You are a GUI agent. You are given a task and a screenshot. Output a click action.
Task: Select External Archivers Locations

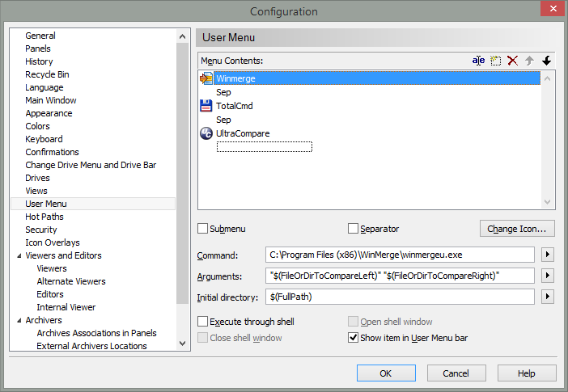pos(91,346)
